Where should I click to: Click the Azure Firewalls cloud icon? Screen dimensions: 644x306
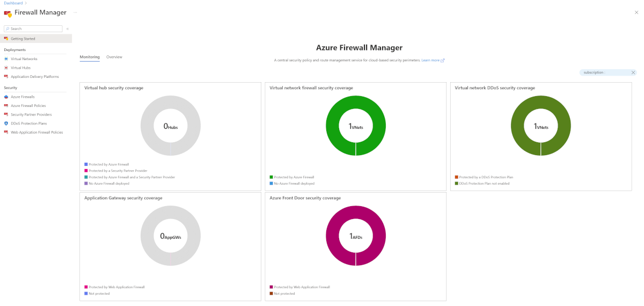click(x=6, y=97)
